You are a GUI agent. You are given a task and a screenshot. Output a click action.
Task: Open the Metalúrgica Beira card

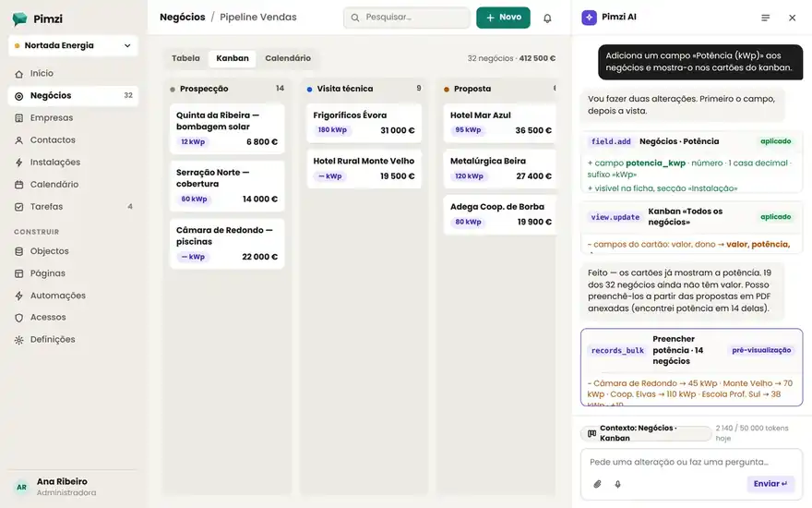(500, 169)
